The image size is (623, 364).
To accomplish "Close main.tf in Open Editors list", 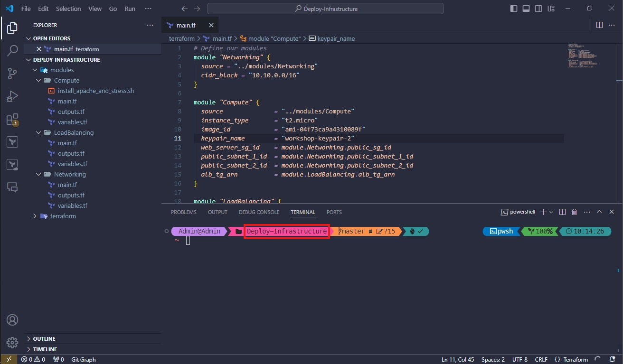I will coord(39,49).
